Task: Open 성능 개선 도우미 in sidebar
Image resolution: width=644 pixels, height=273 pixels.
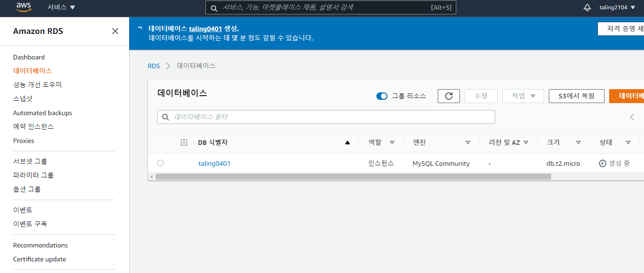Action: (37, 84)
